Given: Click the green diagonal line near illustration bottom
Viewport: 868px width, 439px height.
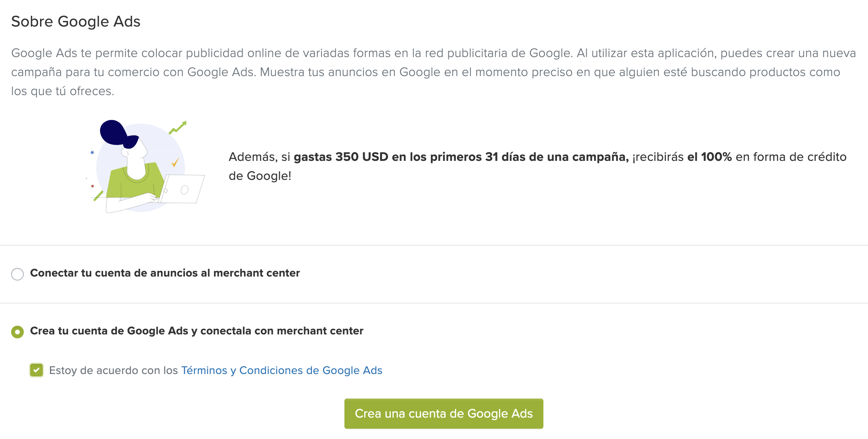Looking at the screenshot, I should click(98, 196).
